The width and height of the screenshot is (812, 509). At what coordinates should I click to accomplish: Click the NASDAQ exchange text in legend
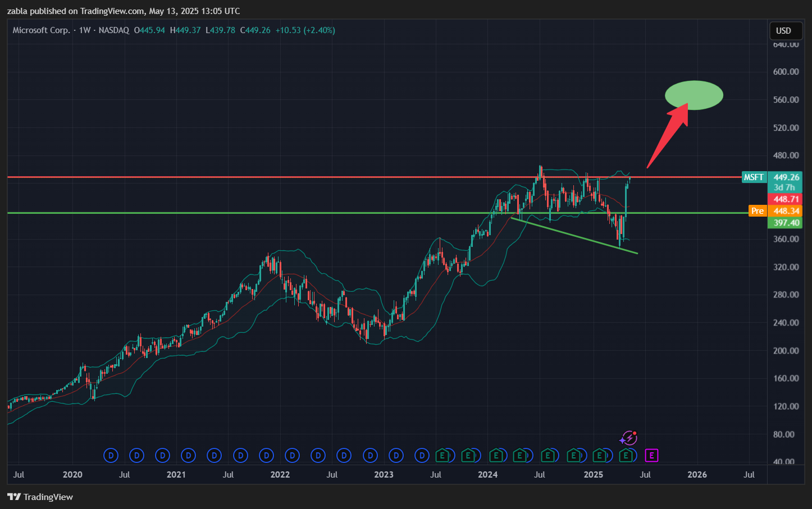pos(114,30)
